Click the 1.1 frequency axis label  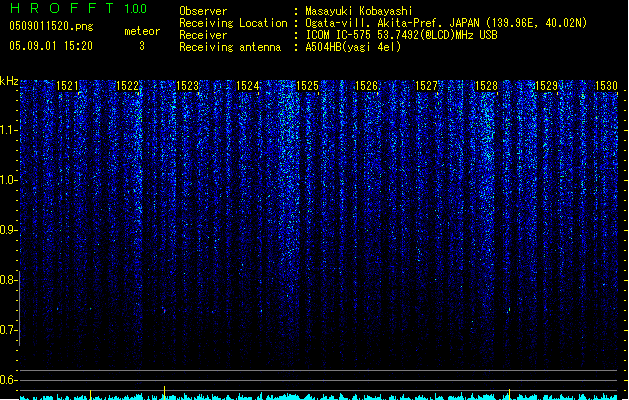(9, 130)
